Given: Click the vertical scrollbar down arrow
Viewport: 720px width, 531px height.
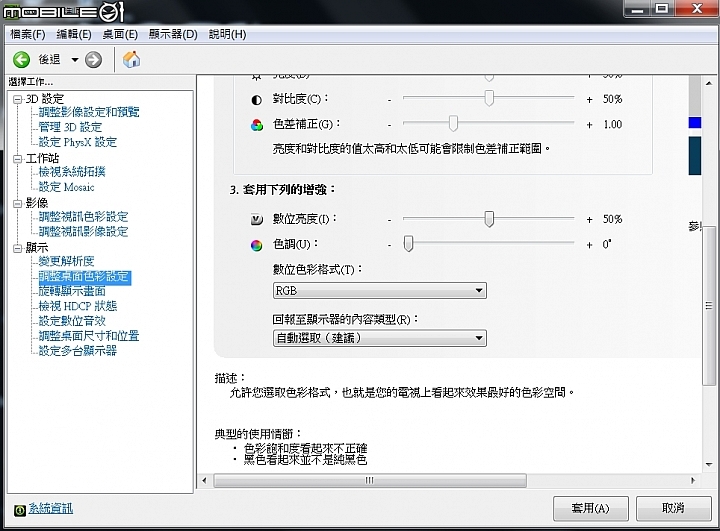Looking at the screenshot, I should pos(709,464).
